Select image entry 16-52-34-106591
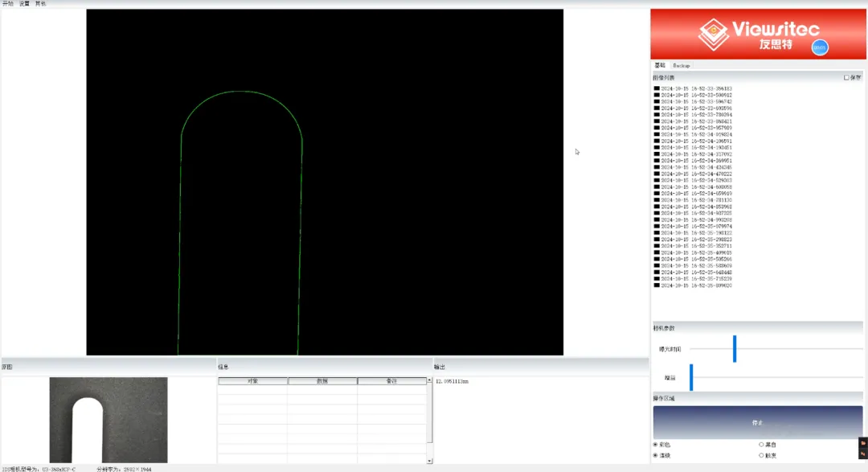 (696, 141)
